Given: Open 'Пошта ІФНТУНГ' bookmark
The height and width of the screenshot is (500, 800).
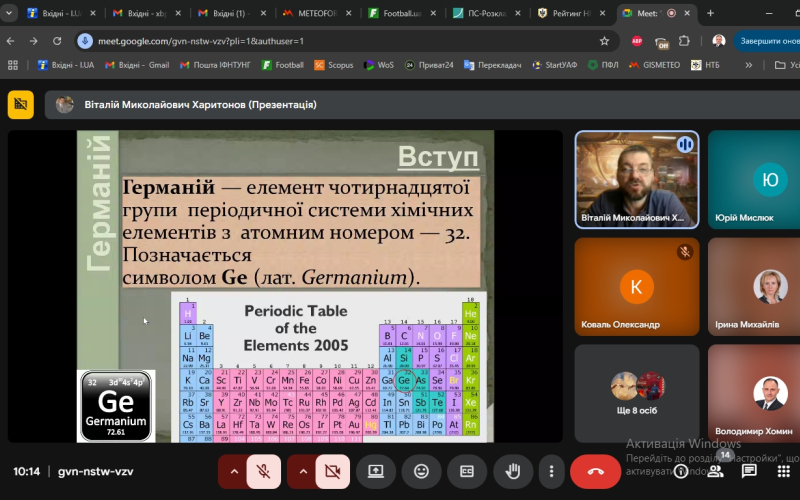Looking at the screenshot, I should pyautogui.click(x=215, y=65).
